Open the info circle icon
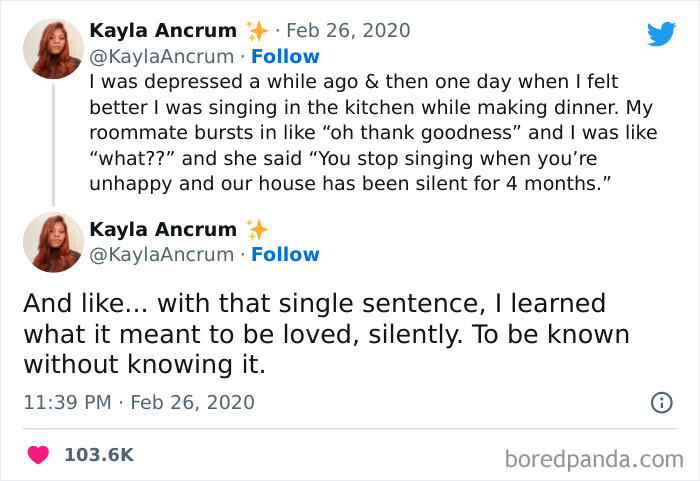The image size is (700, 481). pos(661,403)
